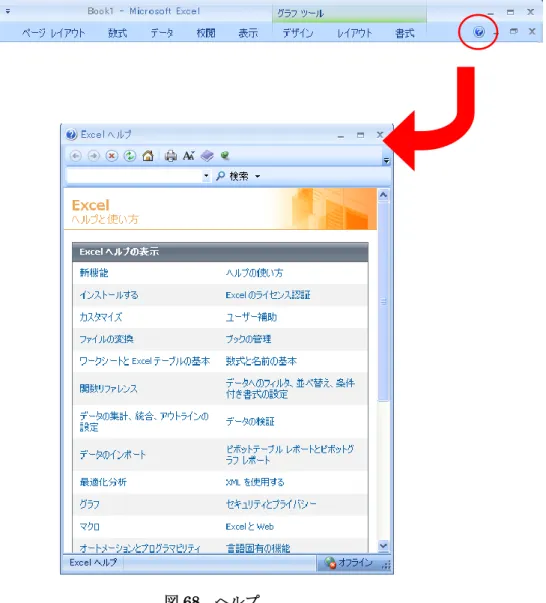Viewport: 546px width, 603px height.
Task: Open the レイアウト chart tools tab
Action: coord(355,33)
